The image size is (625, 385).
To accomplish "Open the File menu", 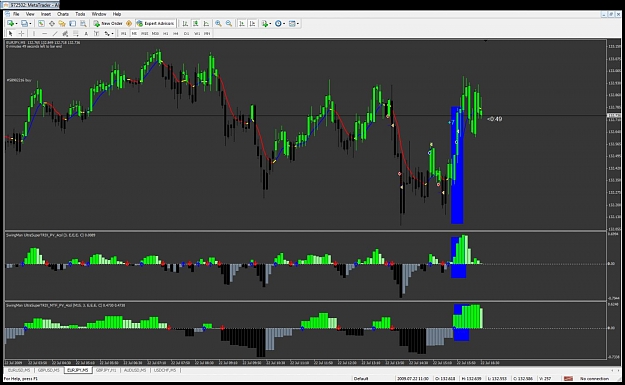I will click(16, 14).
